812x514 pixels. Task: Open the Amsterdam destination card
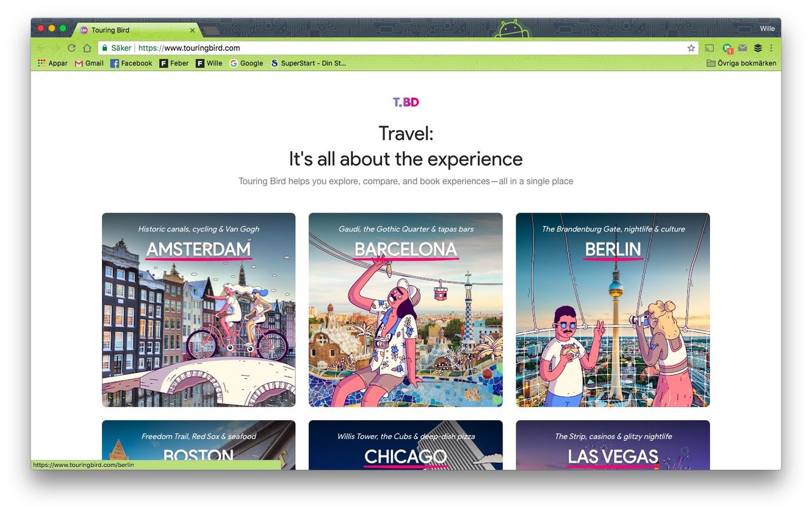(199, 310)
